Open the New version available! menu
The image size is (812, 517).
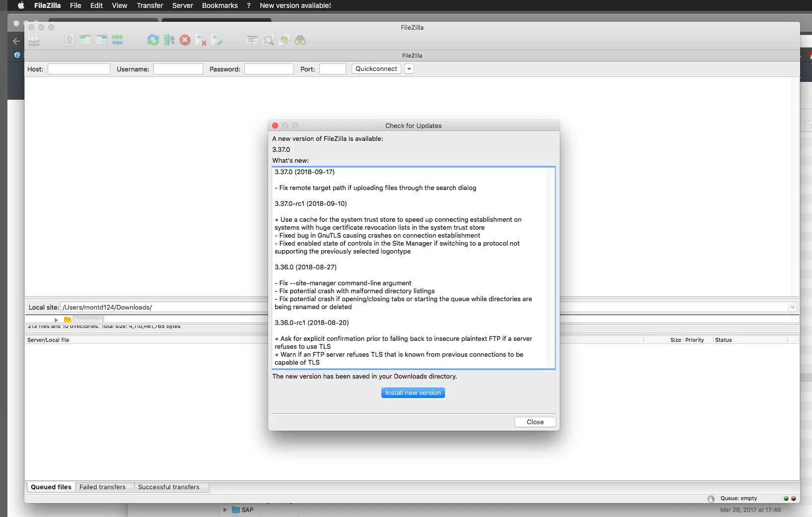coord(295,5)
